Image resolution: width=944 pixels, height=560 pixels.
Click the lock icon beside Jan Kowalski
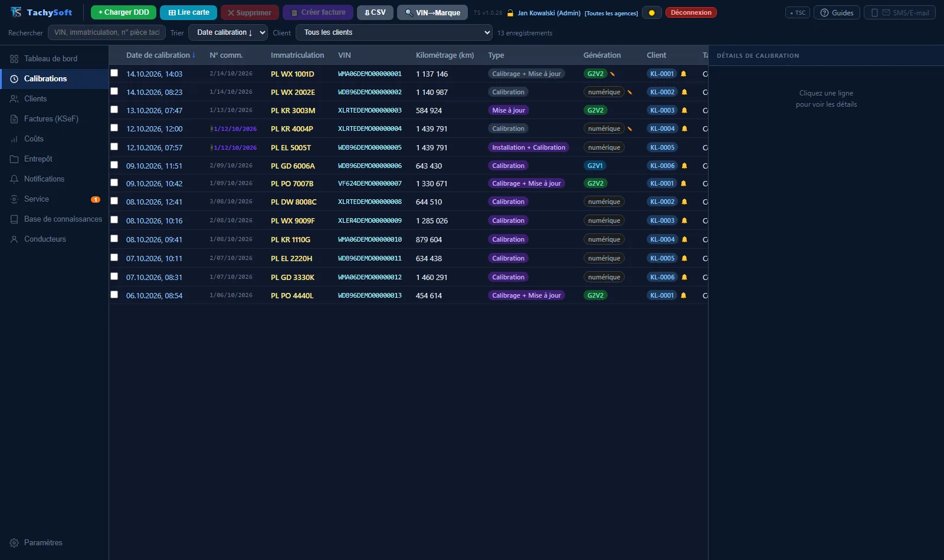pyautogui.click(x=510, y=13)
